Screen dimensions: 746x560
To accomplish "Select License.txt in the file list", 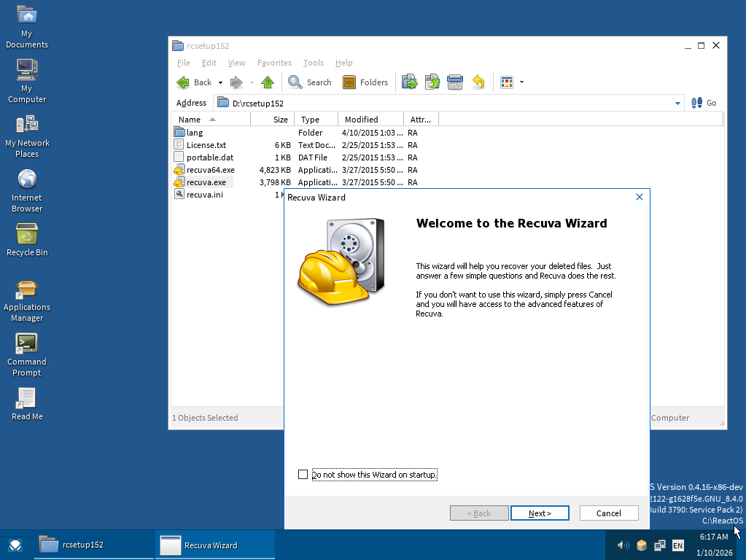I will pos(206,145).
